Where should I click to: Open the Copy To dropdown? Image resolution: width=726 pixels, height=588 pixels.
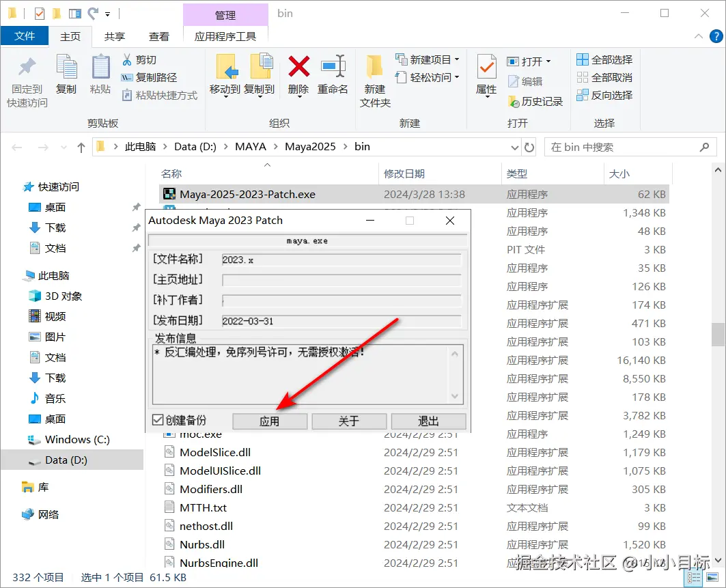[260, 97]
